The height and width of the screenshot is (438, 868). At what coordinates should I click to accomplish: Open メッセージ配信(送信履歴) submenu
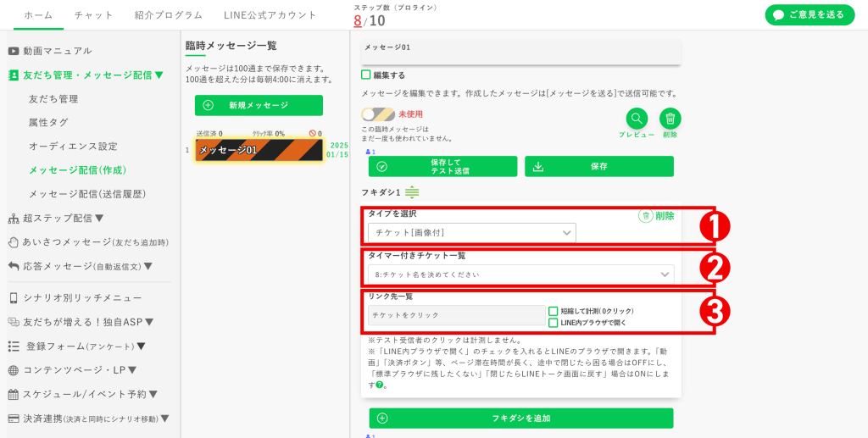pyautogui.click(x=87, y=194)
